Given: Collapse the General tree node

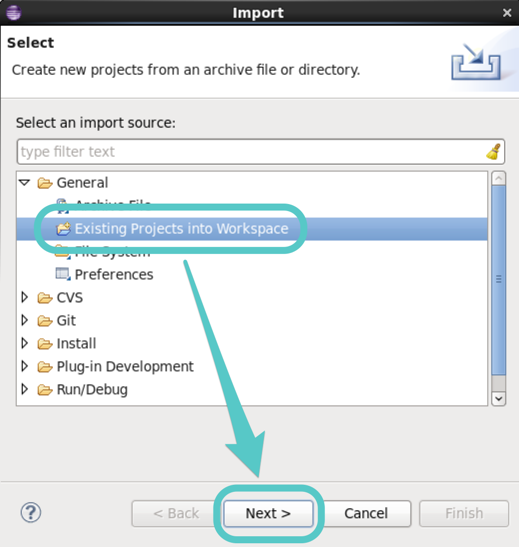Looking at the screenshot, I should tap(24, 182).
